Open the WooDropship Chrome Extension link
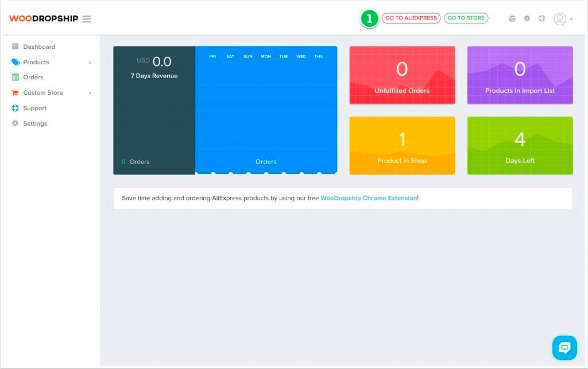The height and width of the screenshot is (369, 588). click(x=369, y=198)
